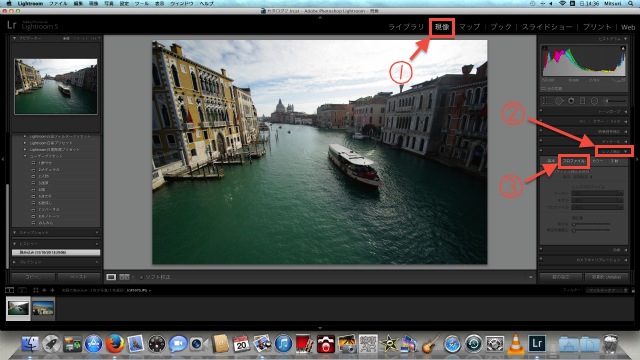Select the Crop Overlay tool
Screen dimensions: 640x360
[x=547, y=101]
